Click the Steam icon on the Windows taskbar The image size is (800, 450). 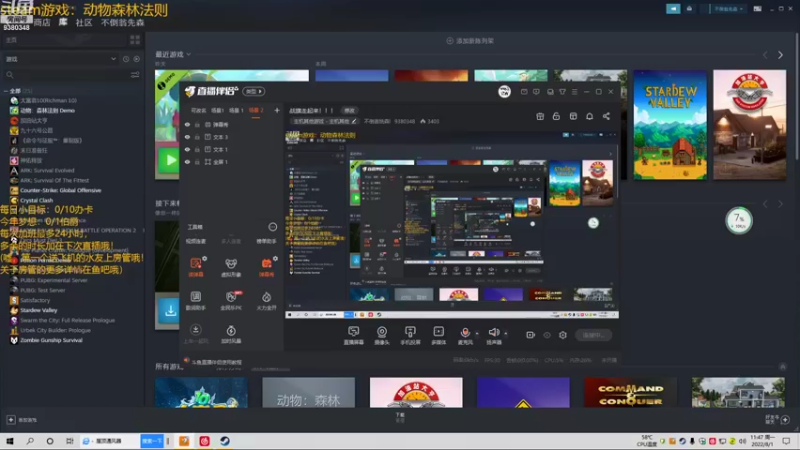point(224,441)
